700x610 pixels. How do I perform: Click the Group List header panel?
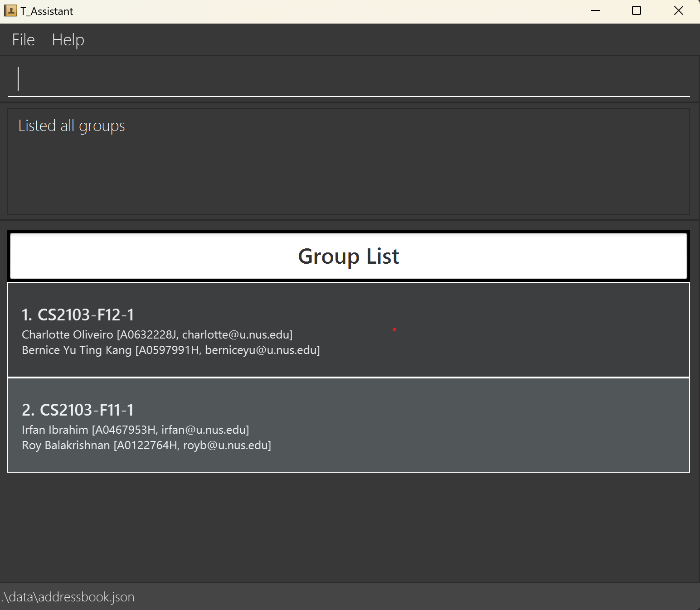tap(348, 256)
